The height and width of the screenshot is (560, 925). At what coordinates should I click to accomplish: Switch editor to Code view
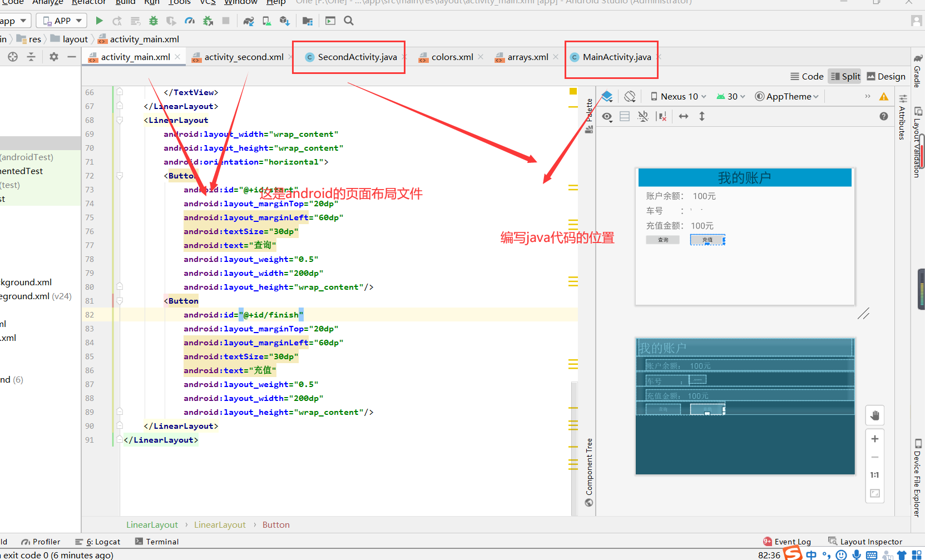pyautogui.click(x=807, y=76)
